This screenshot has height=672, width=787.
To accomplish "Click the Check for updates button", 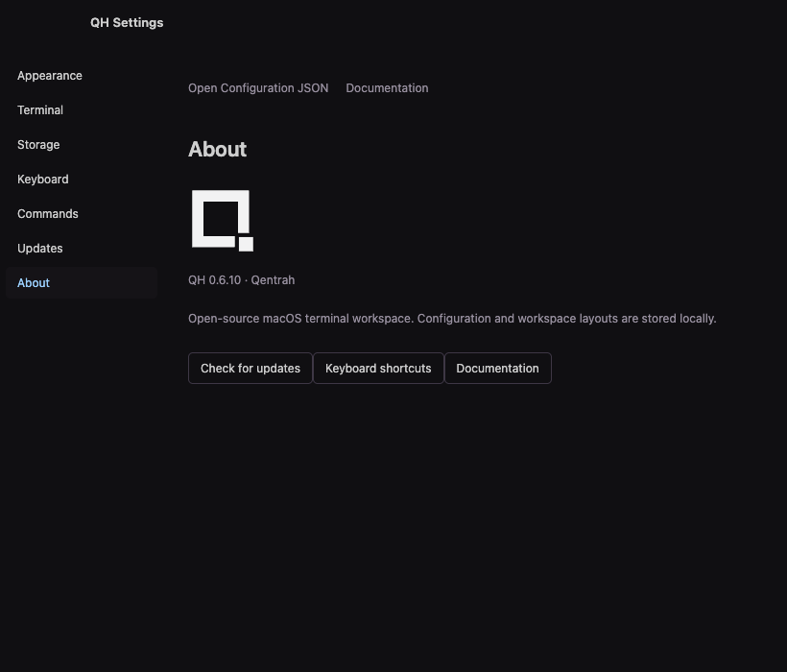I will (x=250, y=369).
